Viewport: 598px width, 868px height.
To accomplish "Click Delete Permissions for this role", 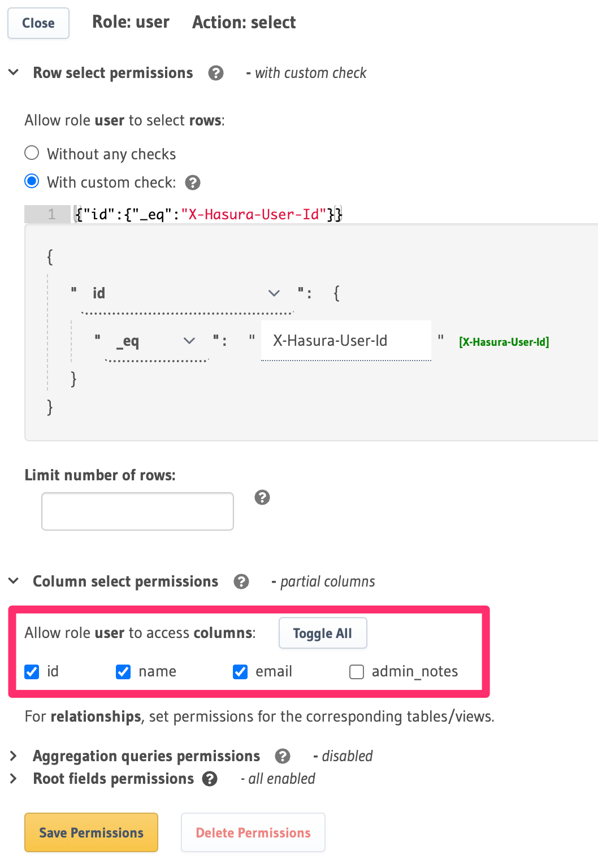I will 253,832.
